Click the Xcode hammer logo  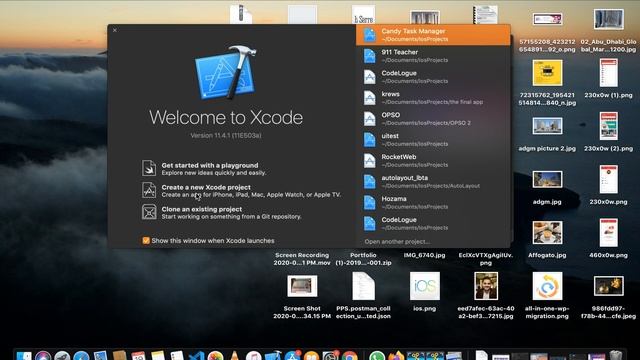tap(226, 73)
